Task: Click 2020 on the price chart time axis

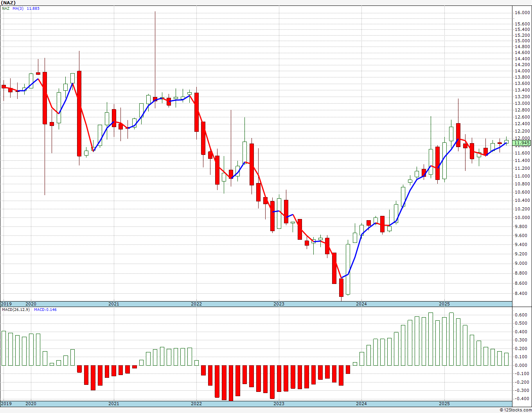Action: 31,304
